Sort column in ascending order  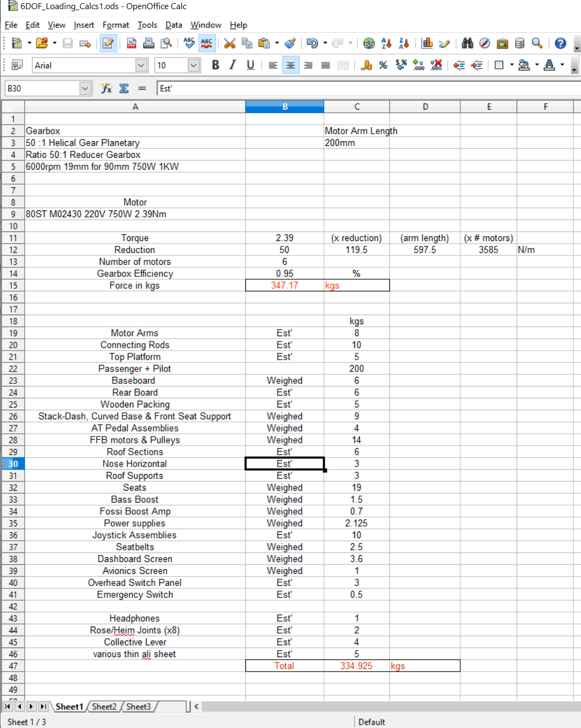[x=386, y=43]
